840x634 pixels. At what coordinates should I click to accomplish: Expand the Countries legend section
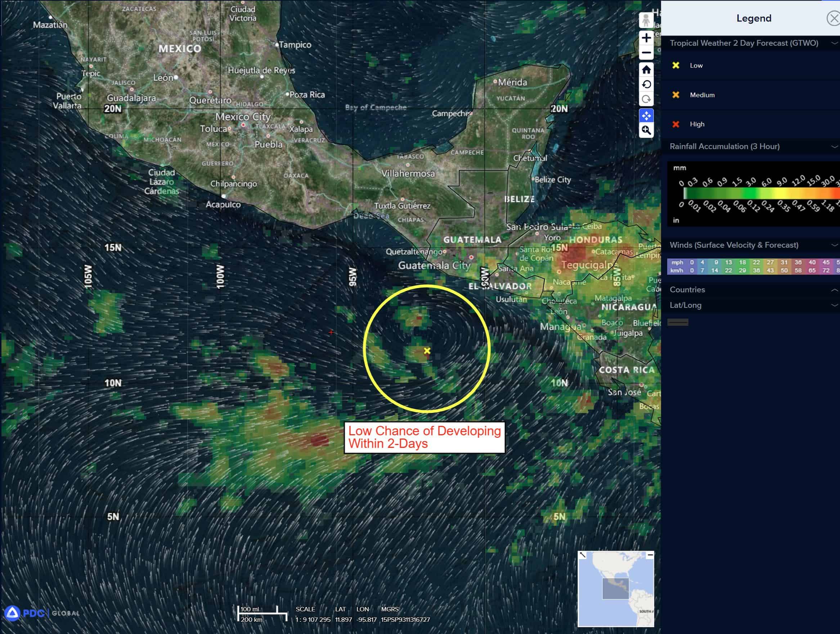tap(834, 290)
